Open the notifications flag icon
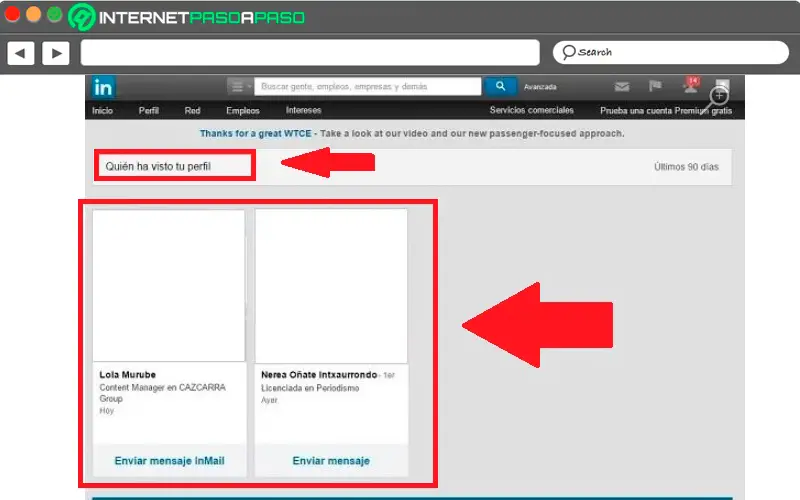 coord(655,86)
